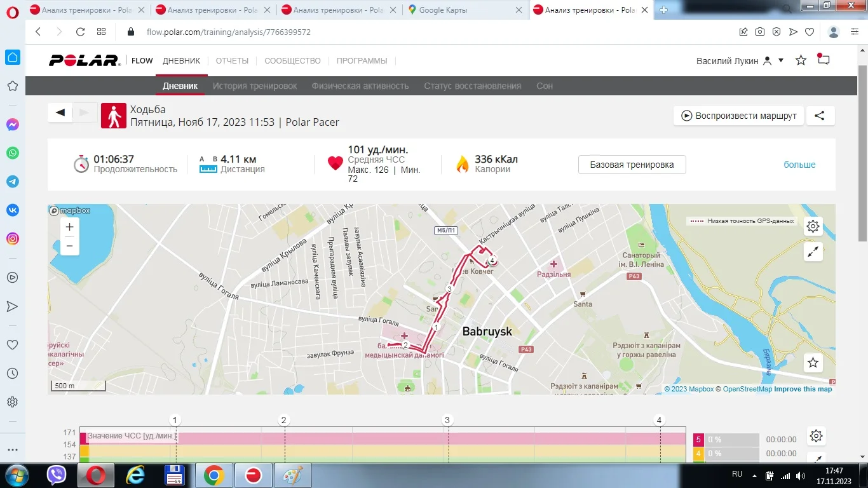
Task: Reload the current page
Action: click(x=80, y=32)
